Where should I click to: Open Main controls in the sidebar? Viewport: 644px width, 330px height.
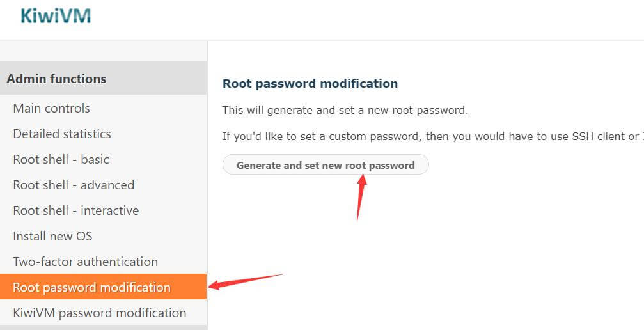tap(51, 108)
